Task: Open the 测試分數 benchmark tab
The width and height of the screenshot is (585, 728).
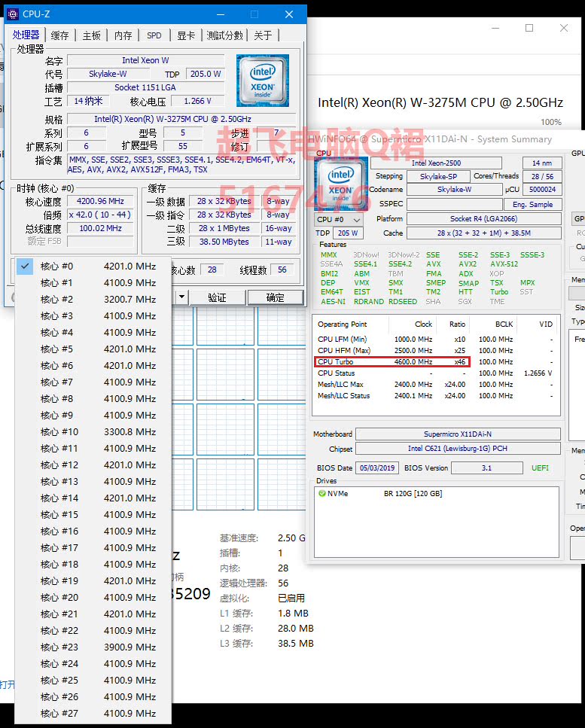Action: (224, 35)
